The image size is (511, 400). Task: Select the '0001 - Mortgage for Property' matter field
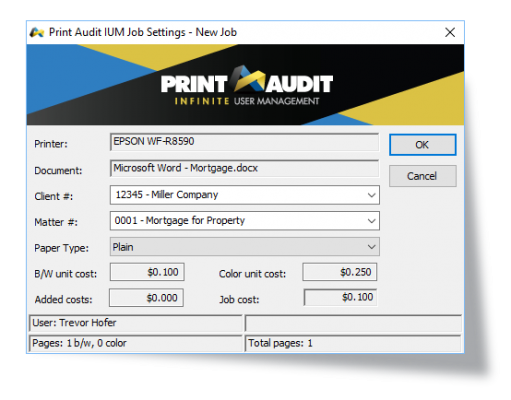coord(245,221)
